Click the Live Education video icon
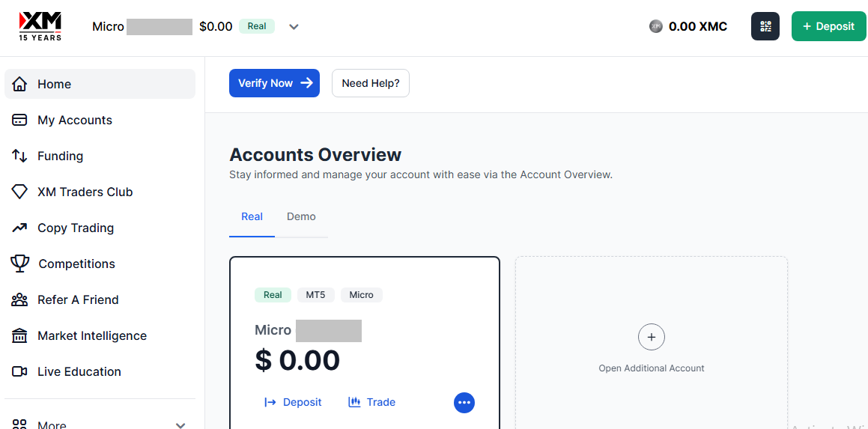This screenshot has width=868, height=429. 20,371
